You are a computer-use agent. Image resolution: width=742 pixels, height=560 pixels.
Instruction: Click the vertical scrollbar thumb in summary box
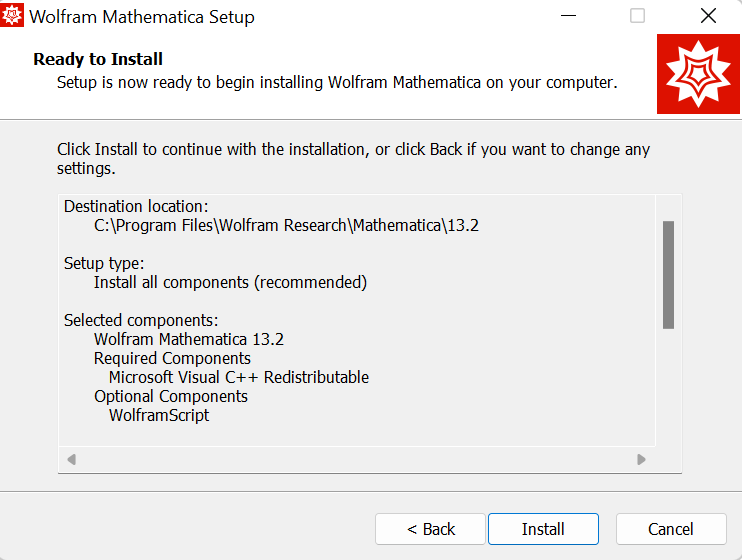tap(668, 274)
